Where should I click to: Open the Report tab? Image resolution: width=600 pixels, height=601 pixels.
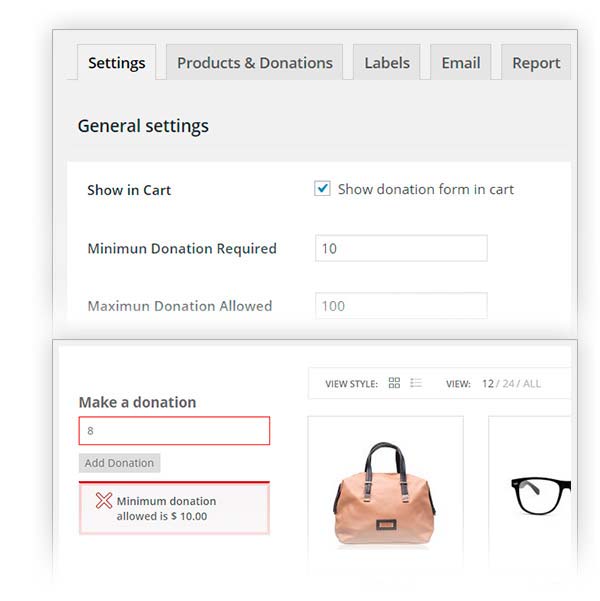pyautogui.click(x=536, y=62)
